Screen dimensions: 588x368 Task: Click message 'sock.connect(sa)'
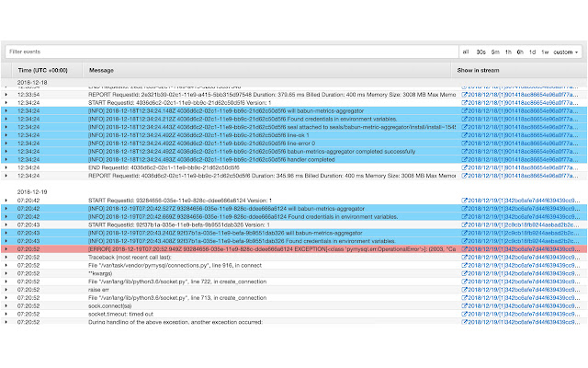(110, 306)
